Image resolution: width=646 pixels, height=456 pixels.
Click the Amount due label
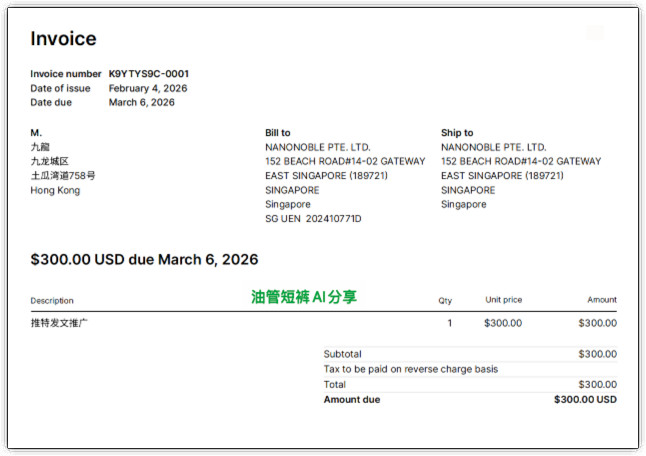pyautogui.click(x=352, y=400)
